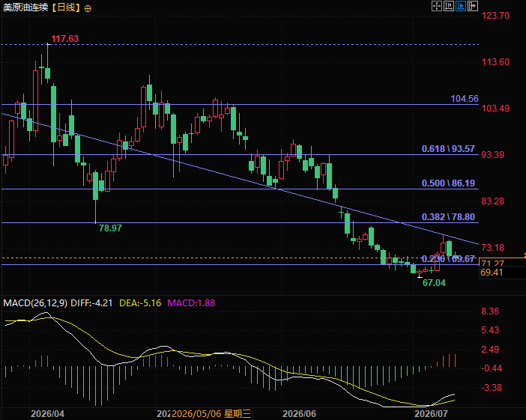This screenshot has width=526, height=420.
Task: Click the 2026/06 label on time axis
Action: click(x=299, y=413)
